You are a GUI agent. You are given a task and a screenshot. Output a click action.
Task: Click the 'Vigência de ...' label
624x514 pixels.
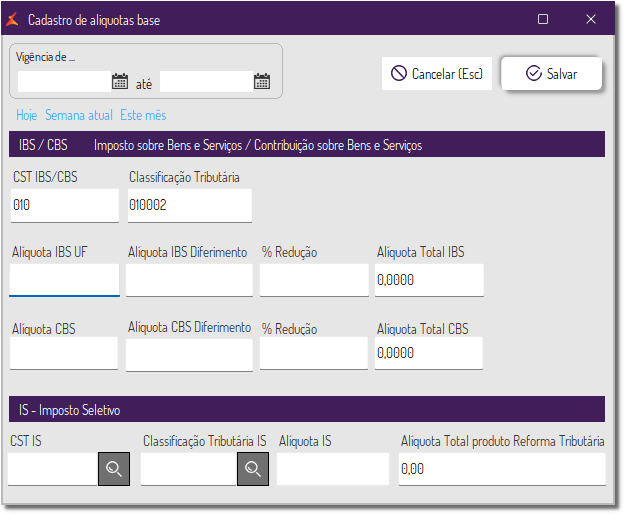coord(45,57)
